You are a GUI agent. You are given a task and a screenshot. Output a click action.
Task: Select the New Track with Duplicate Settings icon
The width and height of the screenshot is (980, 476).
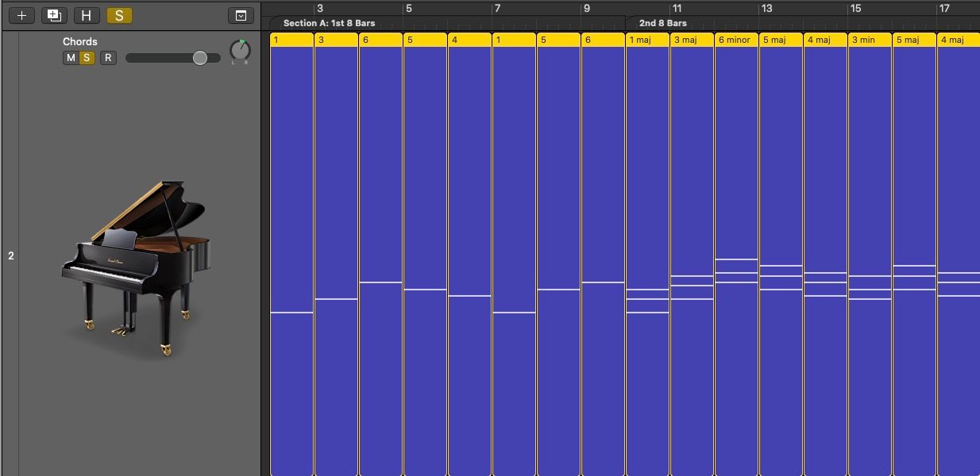tap(53, 15)
